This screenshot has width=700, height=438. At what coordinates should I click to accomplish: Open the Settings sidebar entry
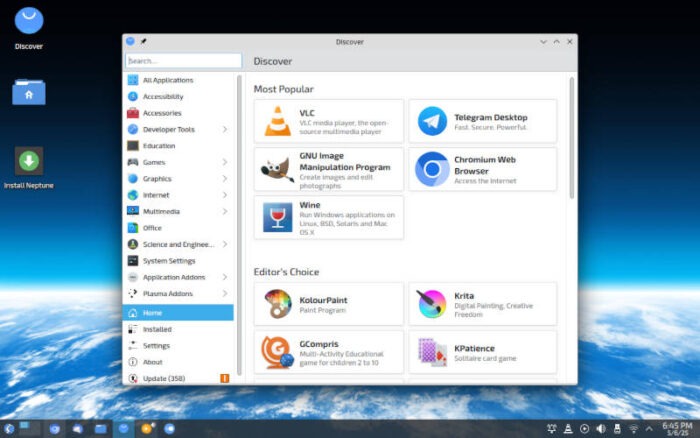(x=178, y=346)
